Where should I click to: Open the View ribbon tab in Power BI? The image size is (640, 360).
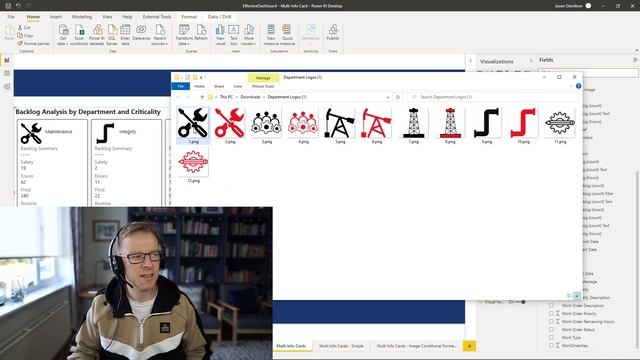click(x=107, y=17)
